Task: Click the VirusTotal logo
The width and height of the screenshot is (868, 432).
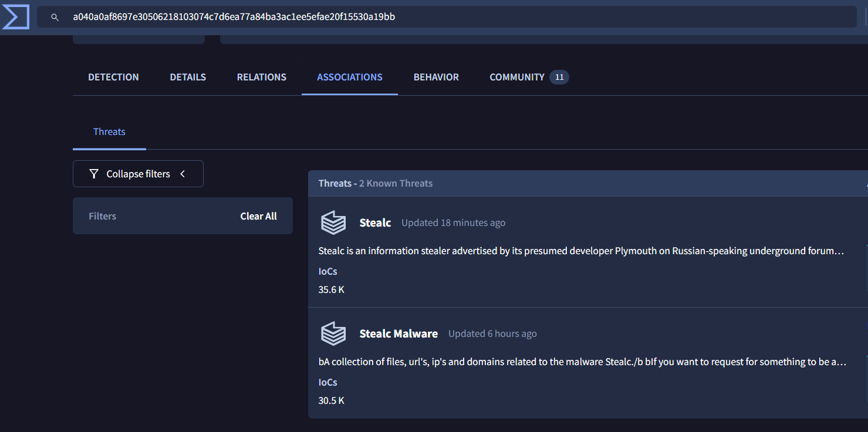Action: tap(15, 16)
